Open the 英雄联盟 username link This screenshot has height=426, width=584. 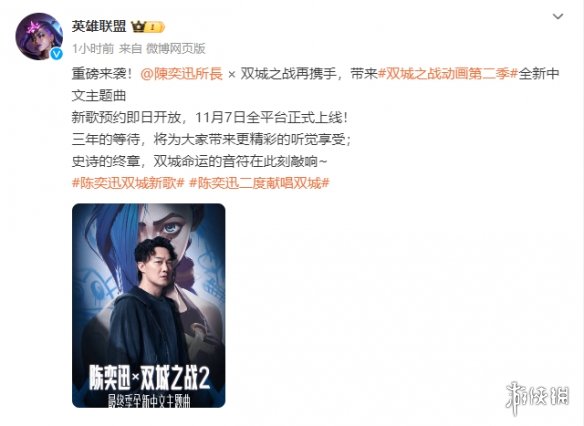[99, 26]
